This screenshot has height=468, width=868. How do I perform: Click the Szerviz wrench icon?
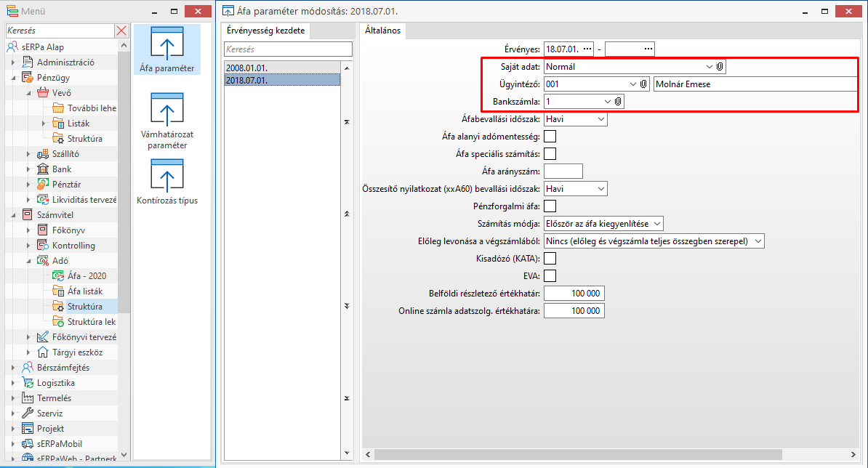tap(28, 413)
